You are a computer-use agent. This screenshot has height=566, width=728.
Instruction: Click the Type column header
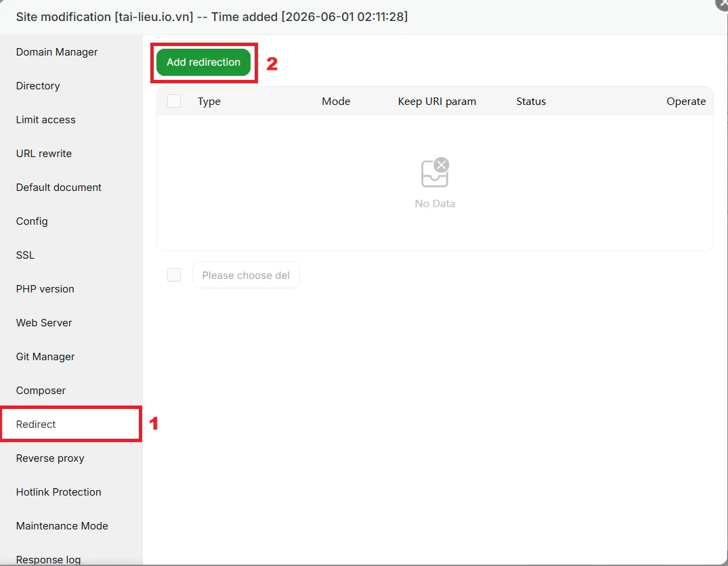[209, 102]
